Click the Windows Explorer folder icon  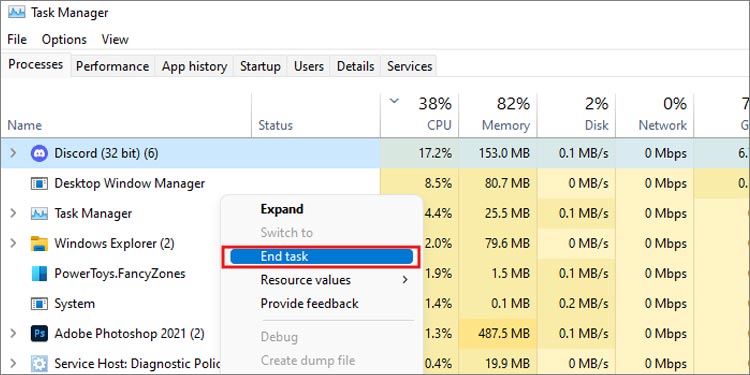point(39,243)
